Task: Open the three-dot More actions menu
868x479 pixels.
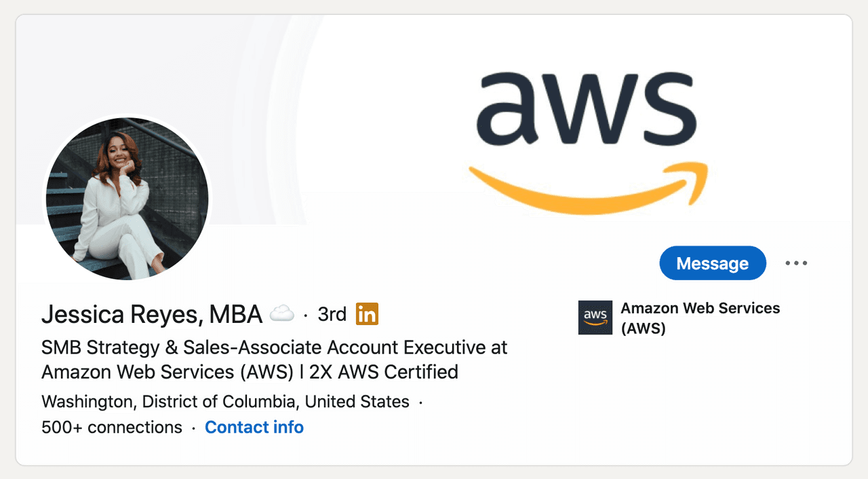Action: [796, 263]
